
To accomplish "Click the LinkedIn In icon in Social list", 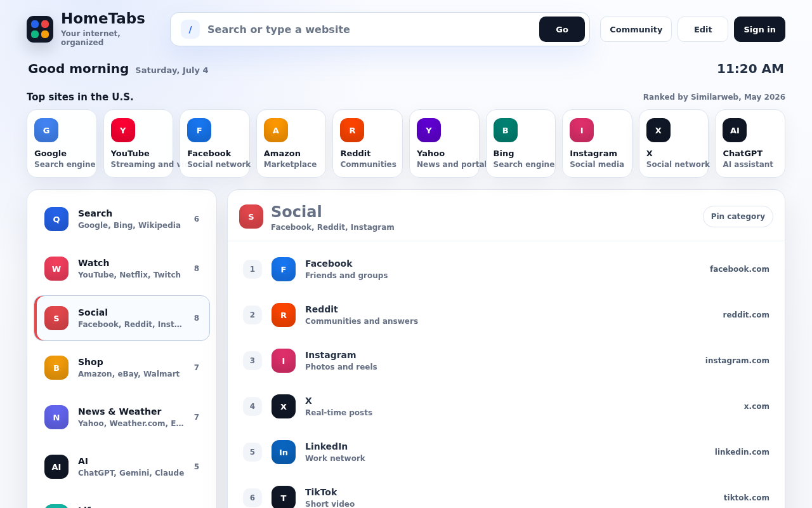I will point(284,452).
